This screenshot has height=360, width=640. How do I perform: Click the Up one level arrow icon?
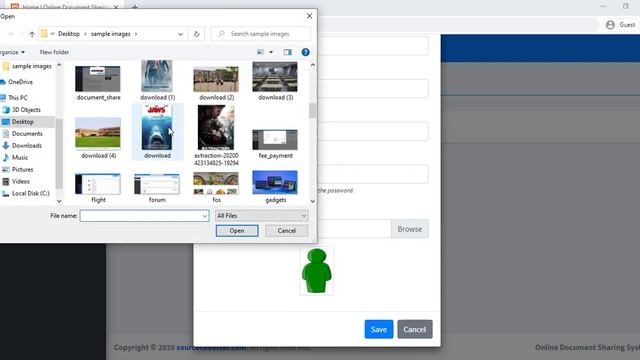(32, 34)
